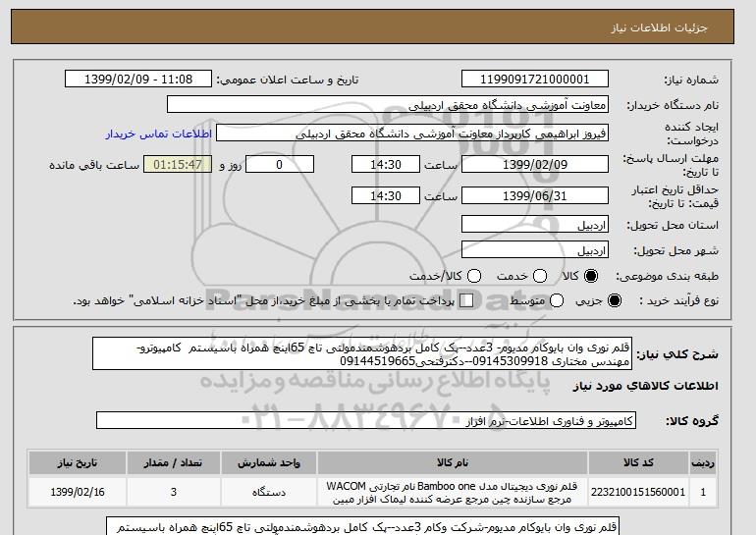
Task: Click the unit cell دستگاه
Action: pos(269,492)
